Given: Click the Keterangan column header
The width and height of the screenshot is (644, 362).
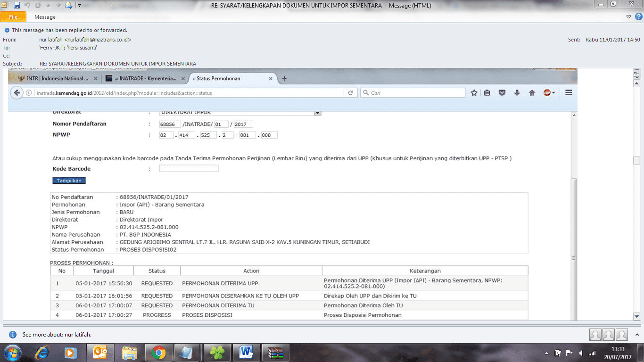Looking at the screenshot, I should 425,271.
